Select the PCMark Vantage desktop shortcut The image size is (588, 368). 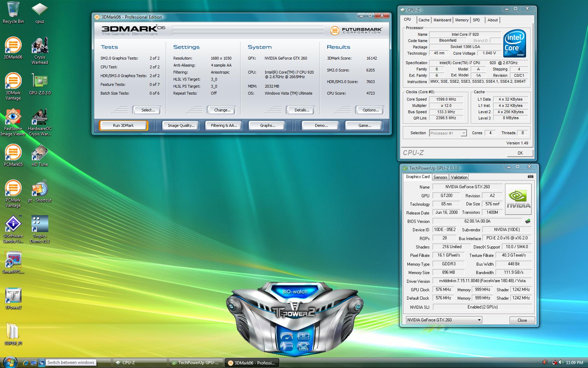click(x=13, y=194)
